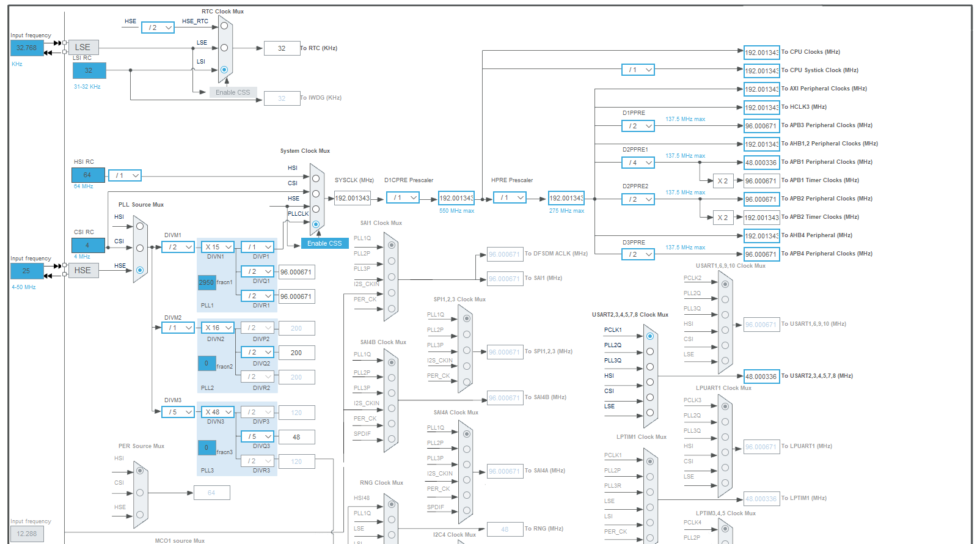Open the DIVQ3 /5 dropdown

tap(257, 436)
